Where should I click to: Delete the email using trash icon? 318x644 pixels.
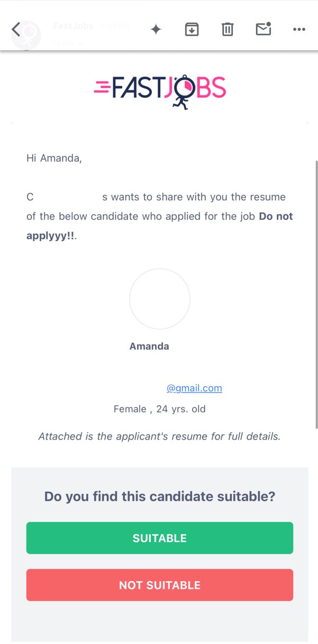point(228,30)
